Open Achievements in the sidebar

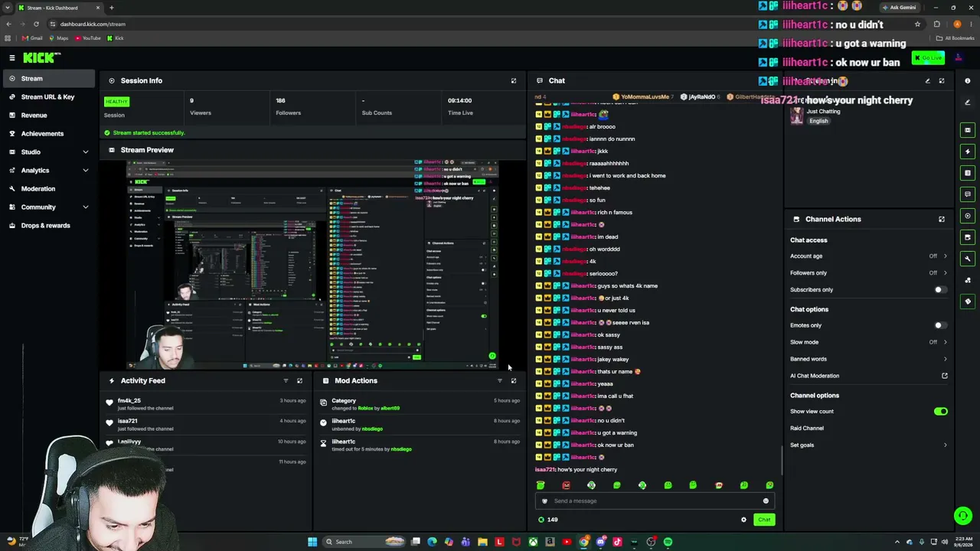(x=47, y=134)
